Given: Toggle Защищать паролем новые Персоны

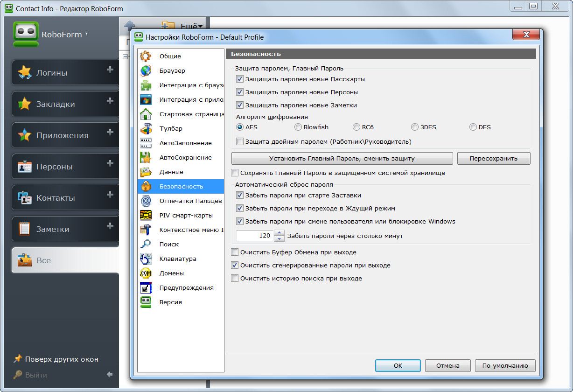Looking at the screenshot, I should pyautogui.click(x=240, y=92).
